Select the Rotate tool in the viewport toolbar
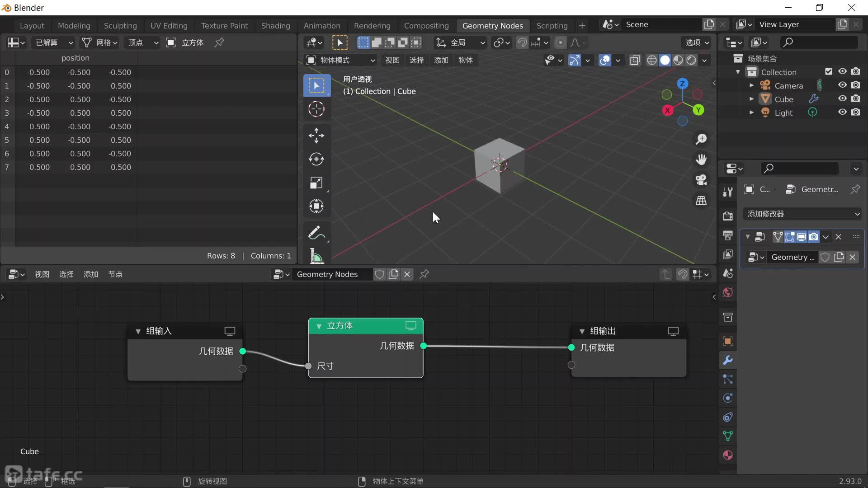The height and width of the screenshot is (488, 868). (x=316, y=159)
